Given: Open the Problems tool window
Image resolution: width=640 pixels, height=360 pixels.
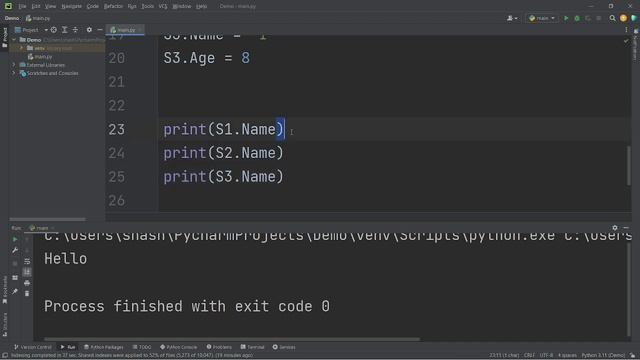Looking at the screenshot, I should point(219,347).
